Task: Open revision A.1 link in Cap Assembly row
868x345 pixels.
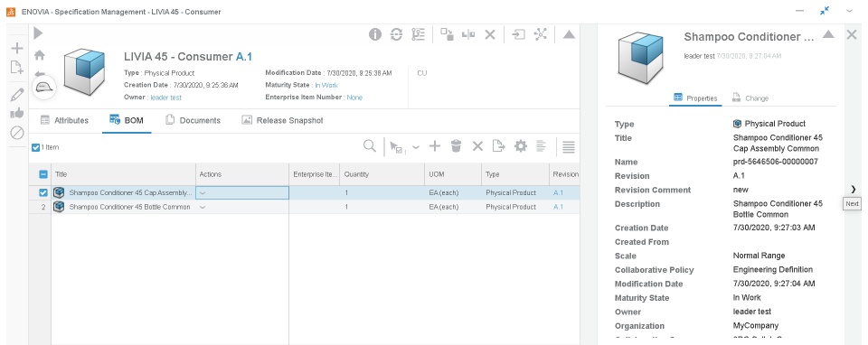Action: (558, 193)
